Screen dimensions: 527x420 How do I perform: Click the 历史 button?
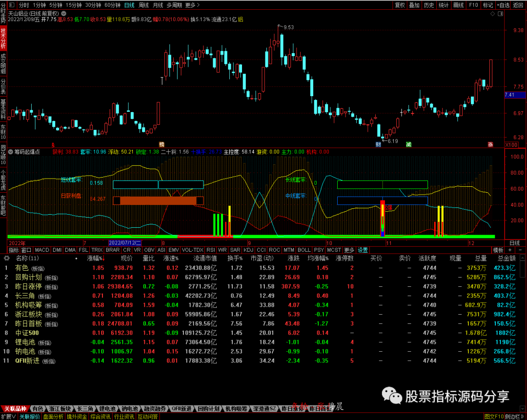tap(429, 5)
